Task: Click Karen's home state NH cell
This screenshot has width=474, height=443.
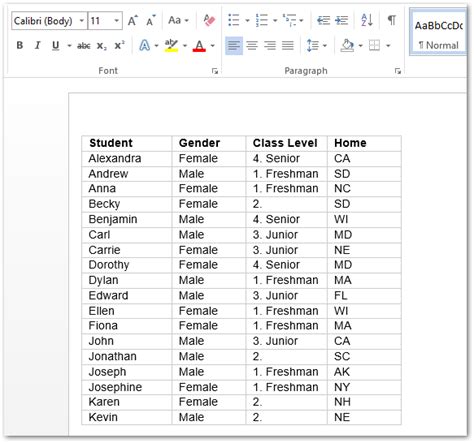Action: point(364,402)
